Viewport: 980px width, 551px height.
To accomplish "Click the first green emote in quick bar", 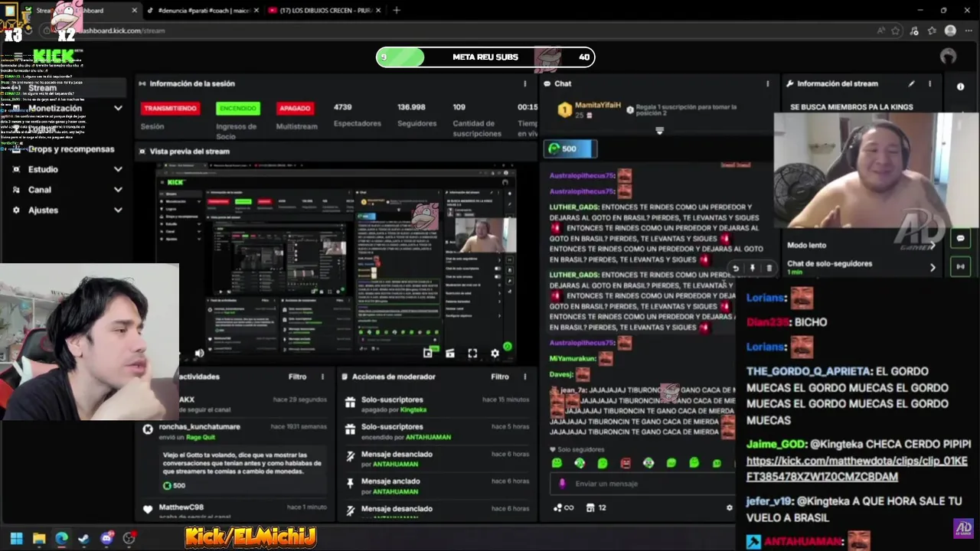I will pos(557,463).
